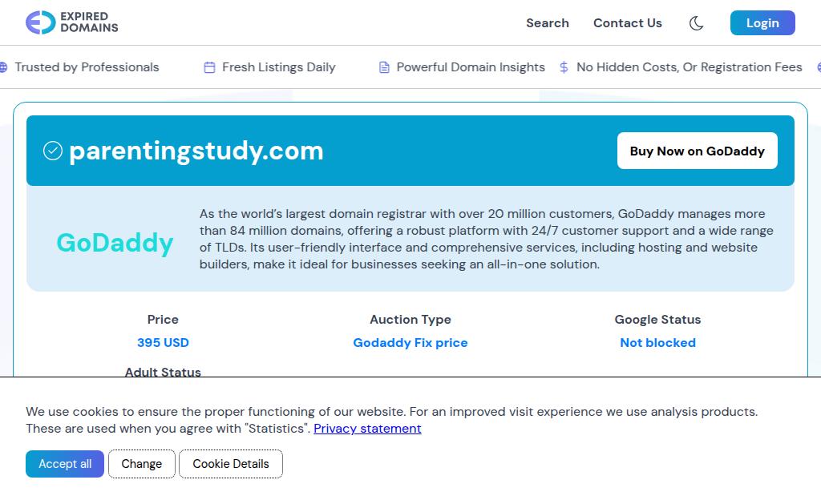Image resolution: width=821 pixels, height=504 pixels.
Task: Open Cookie Details
Action: pos(230,464)
